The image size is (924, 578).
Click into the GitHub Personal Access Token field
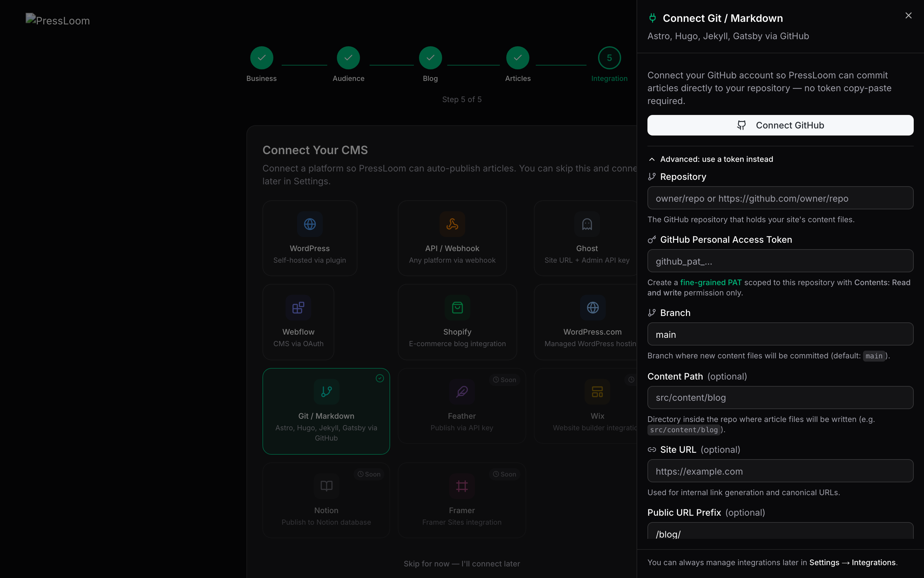point(780,261)
